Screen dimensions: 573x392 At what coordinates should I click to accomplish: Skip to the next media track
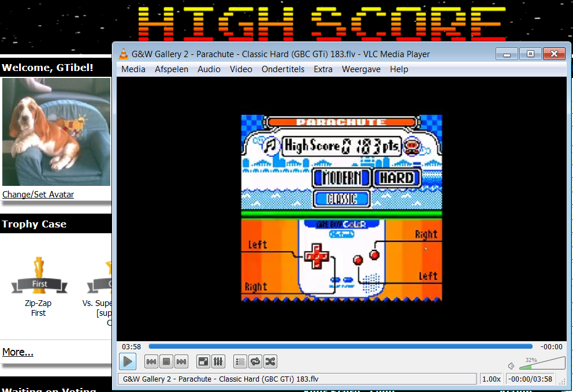(x=181, y=362)
